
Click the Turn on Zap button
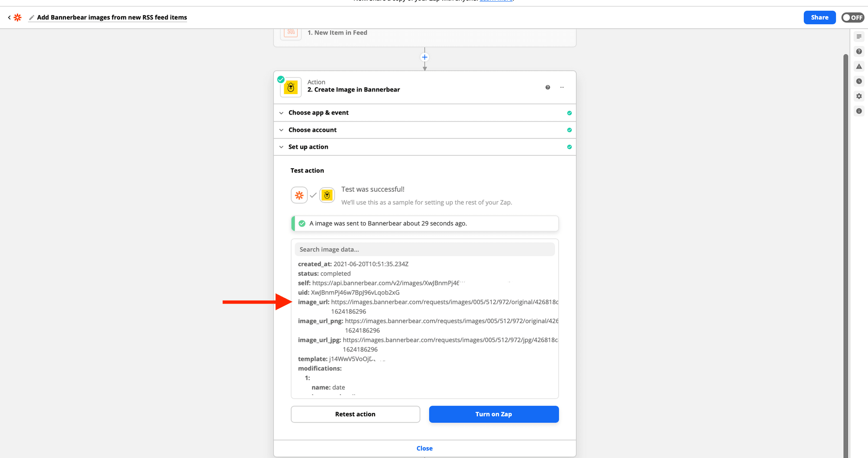[x=493, y=414]
